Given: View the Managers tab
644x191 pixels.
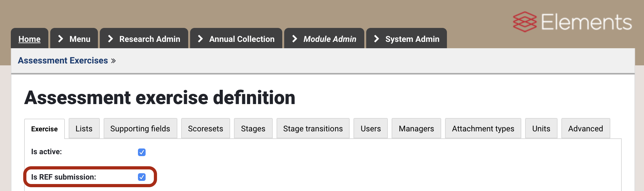Looking at the screenshot, I should (416, 129).
